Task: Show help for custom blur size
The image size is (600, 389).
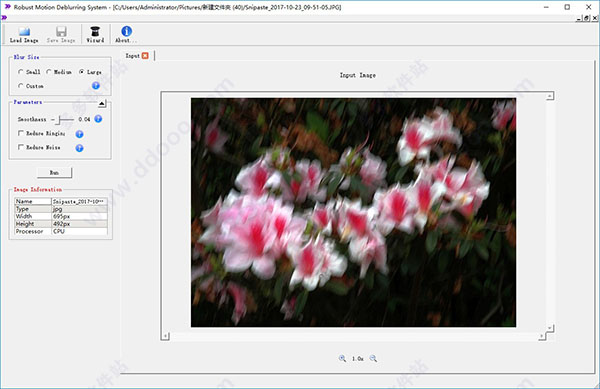Action: (x=96, y=86)
